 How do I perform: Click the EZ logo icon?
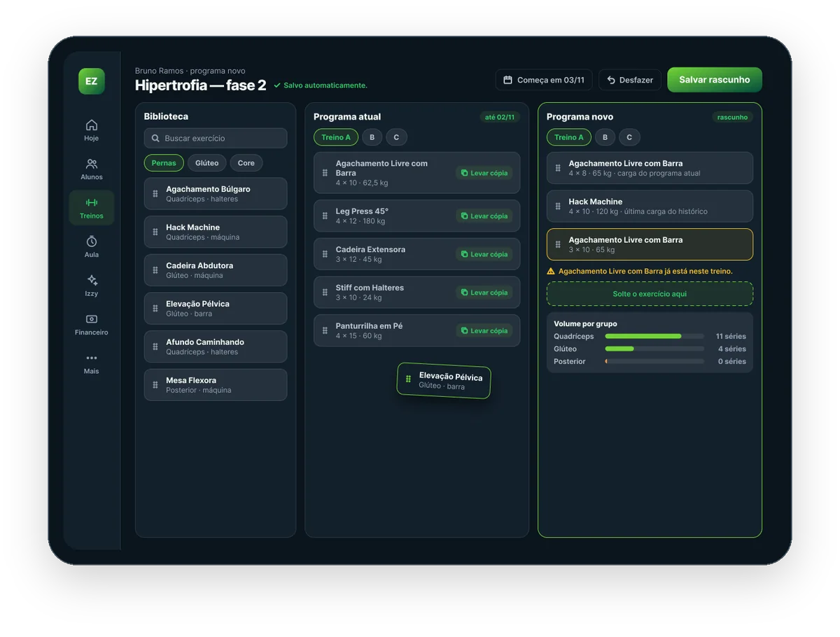pyautogui.click(x=91, y=81)
